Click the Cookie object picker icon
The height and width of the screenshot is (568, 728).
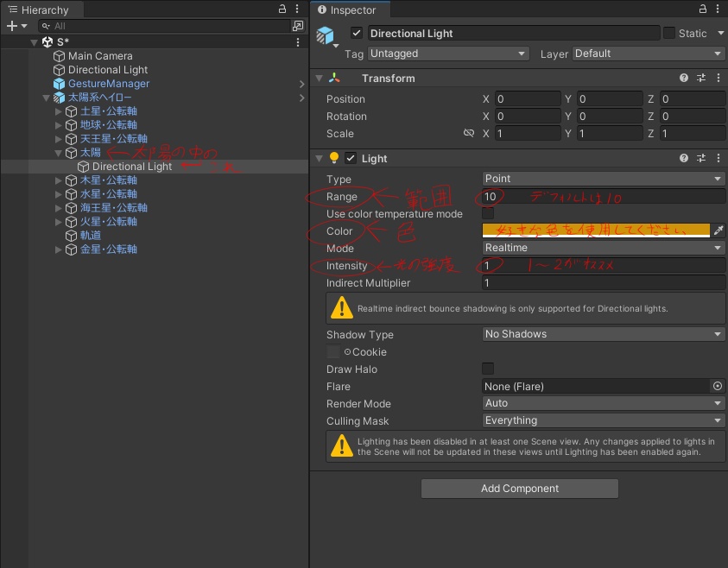pos(347,351)
